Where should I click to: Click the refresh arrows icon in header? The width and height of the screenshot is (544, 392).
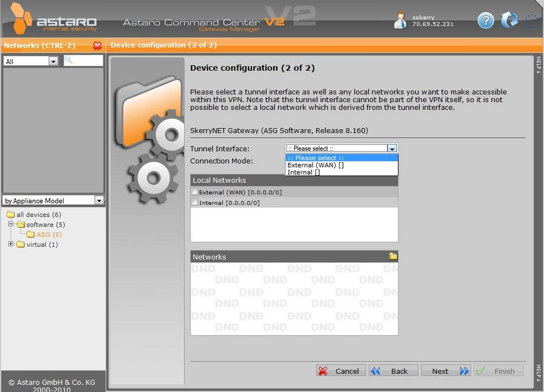[509, 20]
